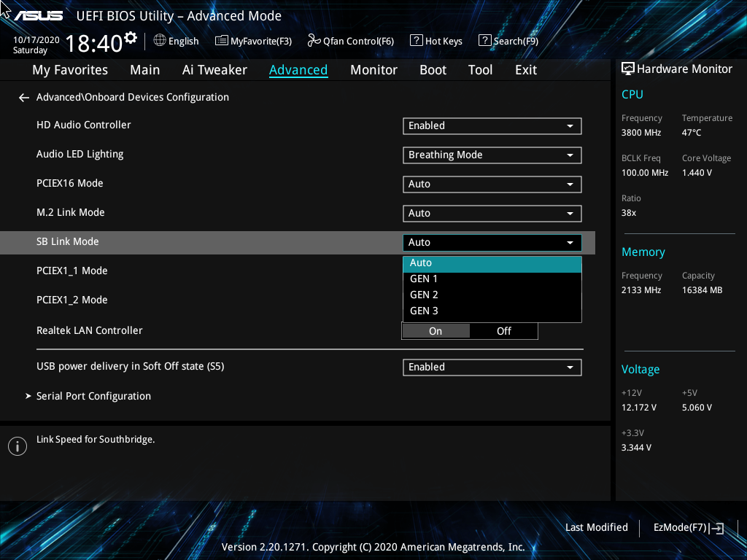The image size is (747, 560).
Task: Turn Realtek LAN Controller Off
Action: 503,331
